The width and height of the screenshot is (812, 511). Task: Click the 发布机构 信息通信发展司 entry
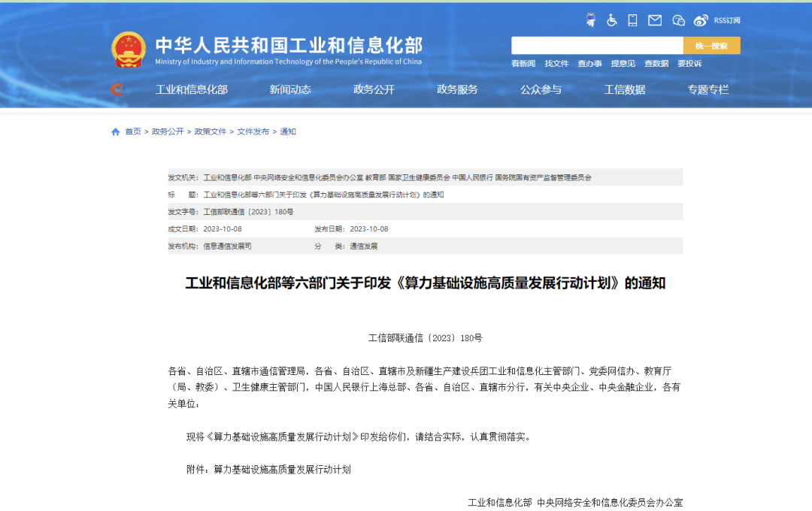pos(210,246)
